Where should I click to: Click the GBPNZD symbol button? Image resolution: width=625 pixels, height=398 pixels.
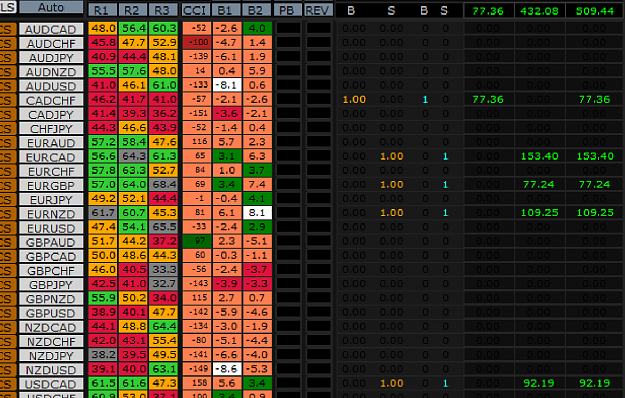(51, 299)
